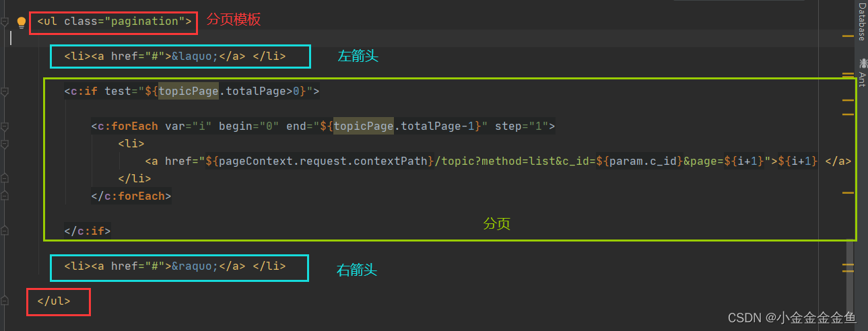Click highlighted topicPage in the forEach end attribute
The height and width of the screenshot is (331, 868).
coord(364,126)
